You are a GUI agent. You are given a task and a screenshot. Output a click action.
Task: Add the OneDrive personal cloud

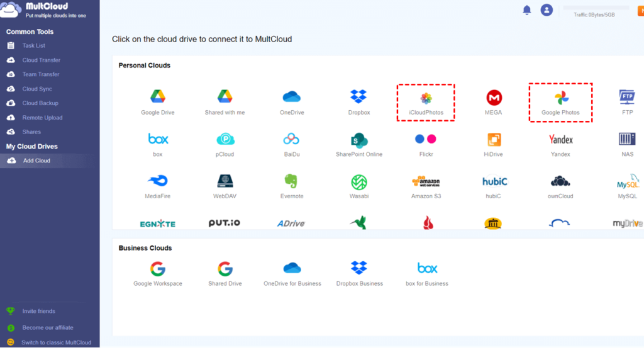(x=292, y=97)
